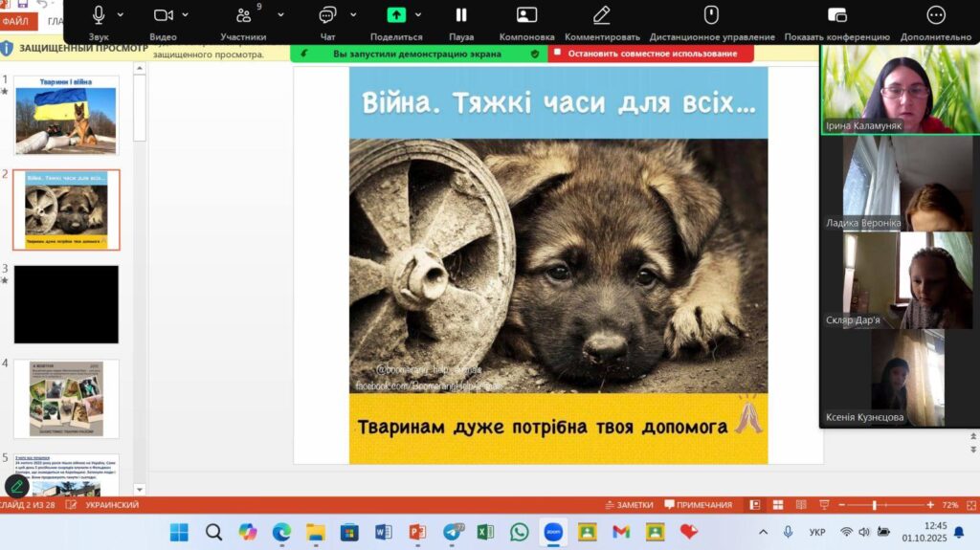The image size is (980, 550).
Task: Click the PowerPoint zoom slider handle
Action: coord(874,505)
